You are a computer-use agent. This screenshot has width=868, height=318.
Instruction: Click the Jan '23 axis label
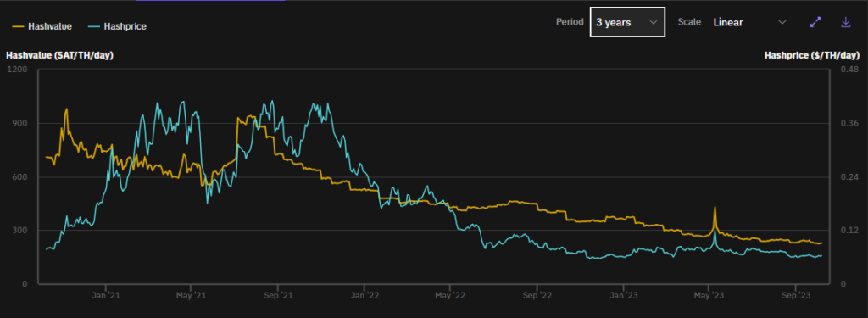pyautogui.click(x=624, y=295)
